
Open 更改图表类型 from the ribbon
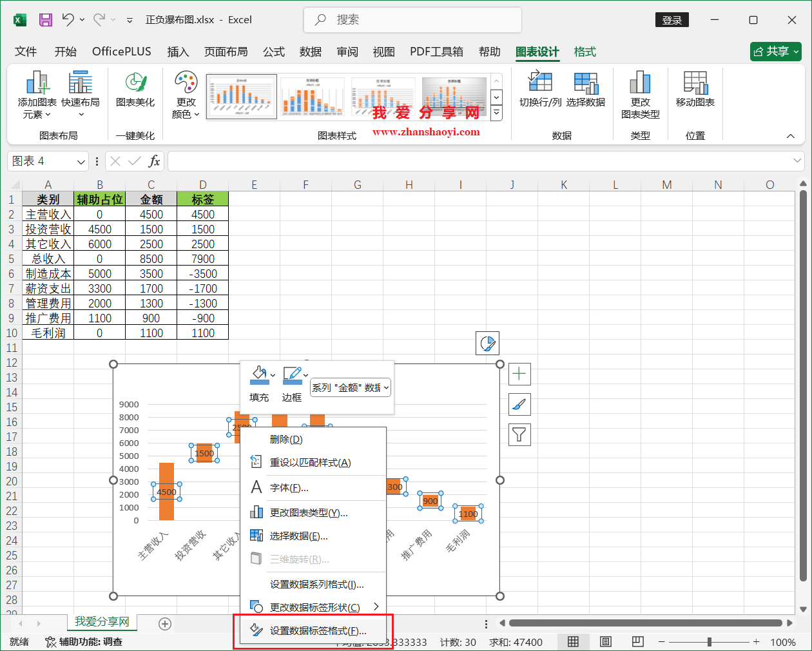pos(640,92)
